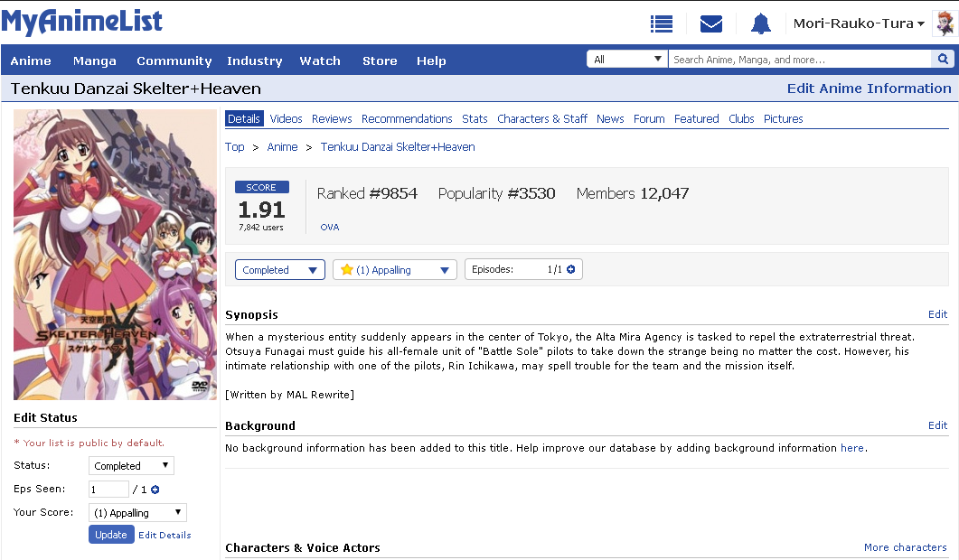Open the Community menu

click(174, 61)
